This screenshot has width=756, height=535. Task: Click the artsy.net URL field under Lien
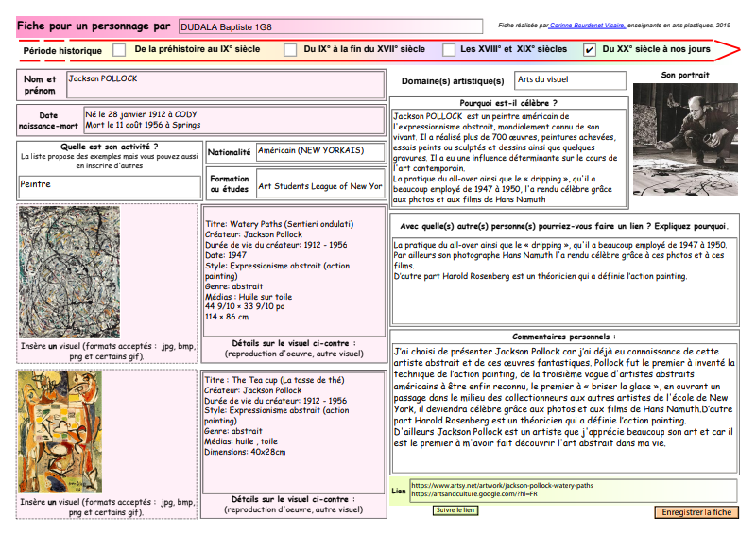(574, 485)
